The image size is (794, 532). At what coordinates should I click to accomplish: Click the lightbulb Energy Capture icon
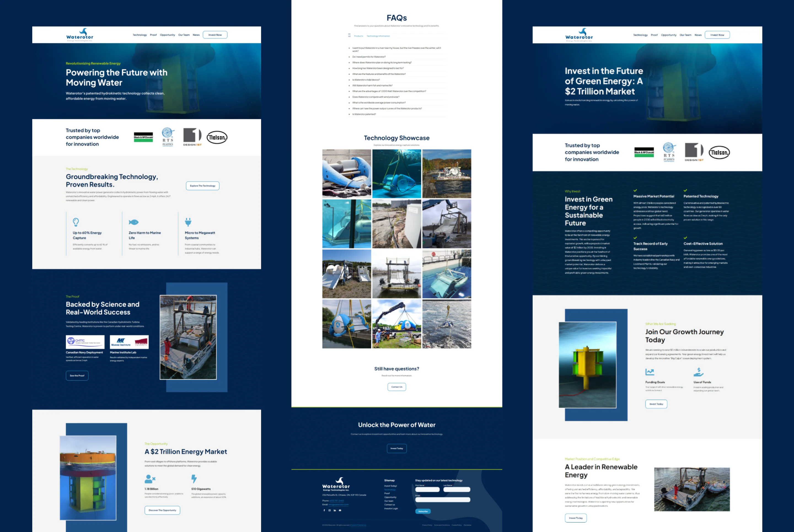point(76,222)
